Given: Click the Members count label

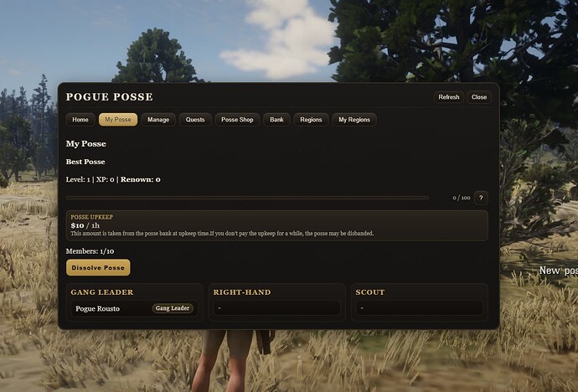Looking at the screenshot, I should (x=90, y=251).
